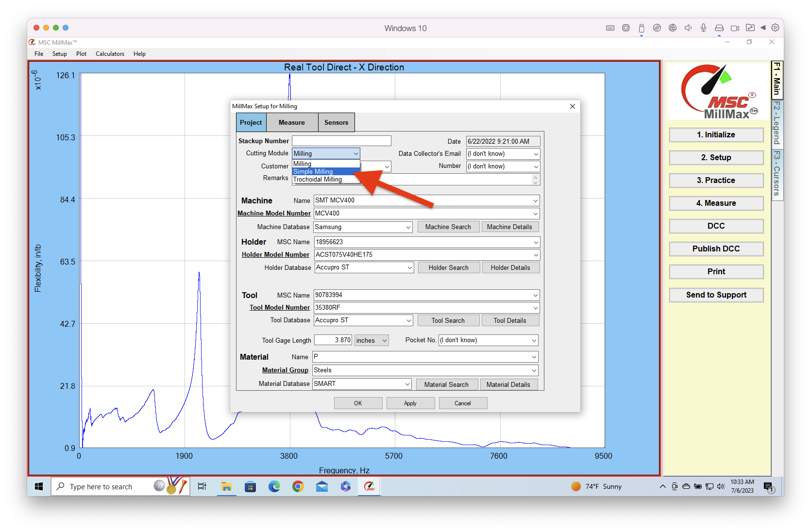Click Material Search button

pos(446,384)
